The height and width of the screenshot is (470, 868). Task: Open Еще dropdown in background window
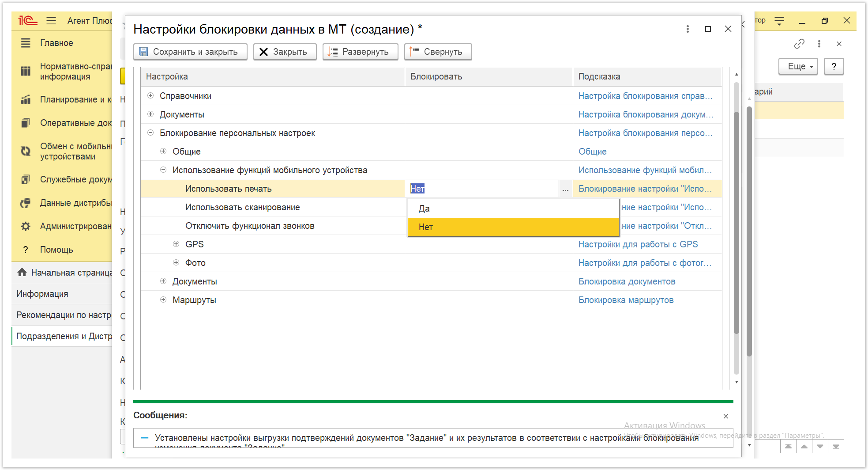(x=798, y=66)
